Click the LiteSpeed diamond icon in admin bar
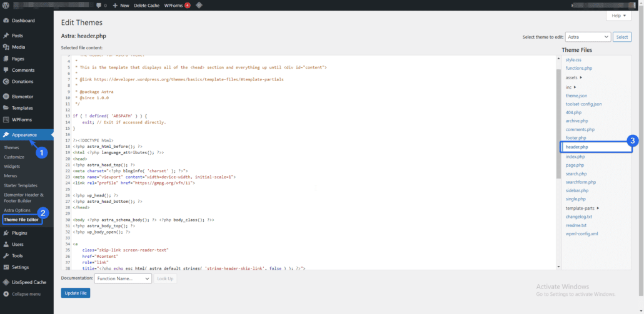The height and width of the screenshot is (314, 644). [x=199, y=6]
